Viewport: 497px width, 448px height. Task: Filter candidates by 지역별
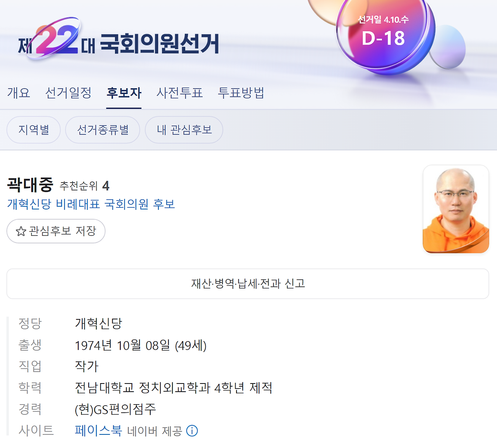(34, 130)
